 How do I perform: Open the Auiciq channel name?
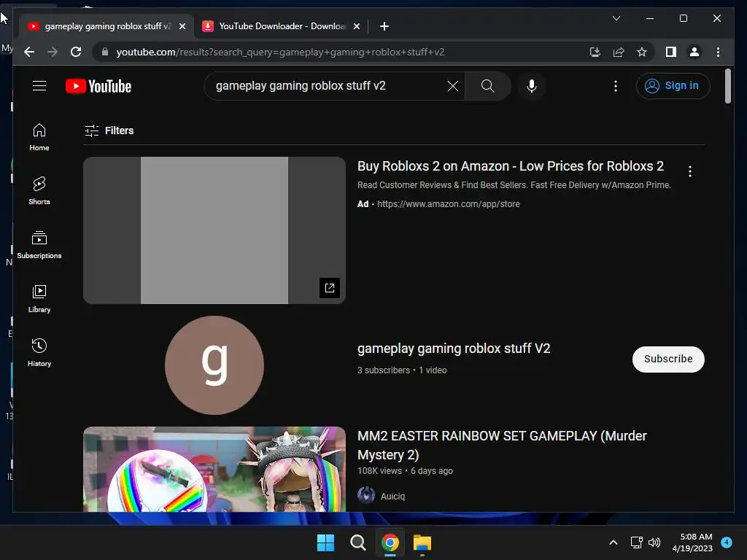(392, 496)
